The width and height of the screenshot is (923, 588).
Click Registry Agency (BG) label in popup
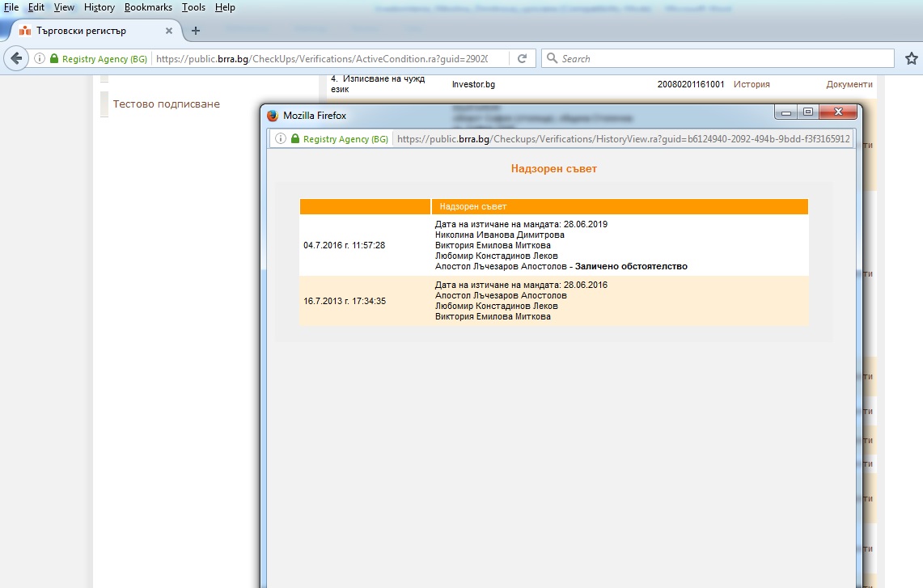345,139
